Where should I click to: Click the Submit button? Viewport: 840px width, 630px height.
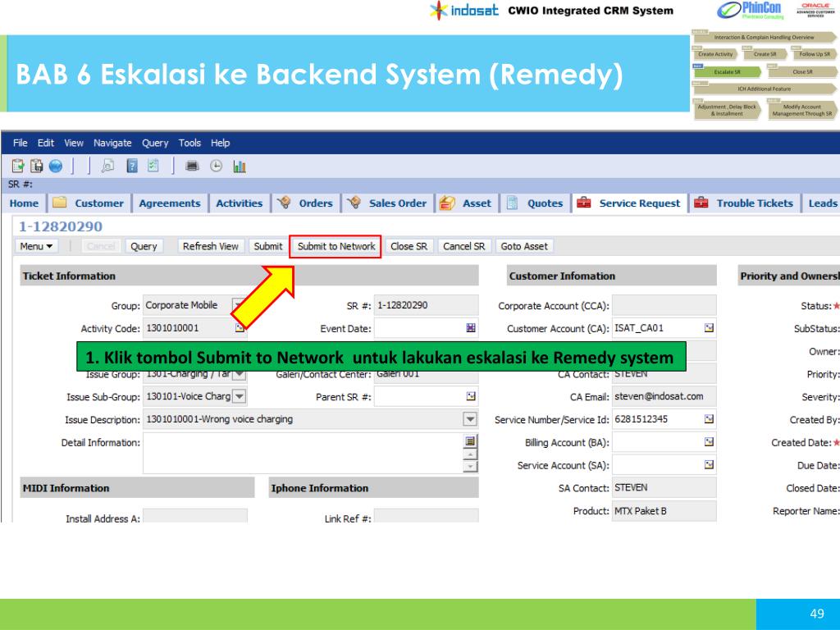click(268, 246)
